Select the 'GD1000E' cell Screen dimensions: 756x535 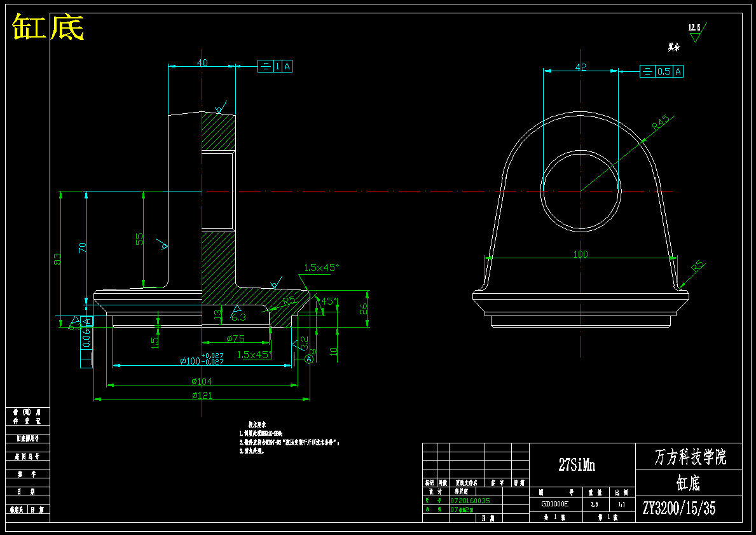555,504
